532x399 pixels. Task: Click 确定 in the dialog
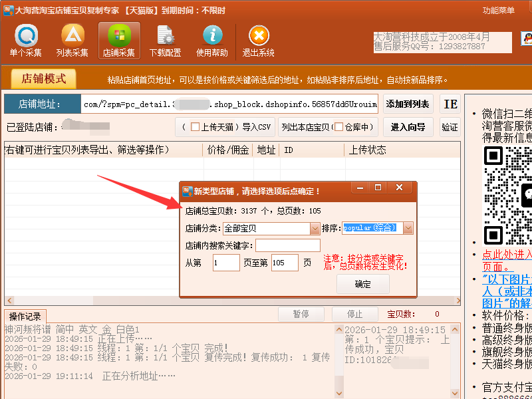[363, 284]
